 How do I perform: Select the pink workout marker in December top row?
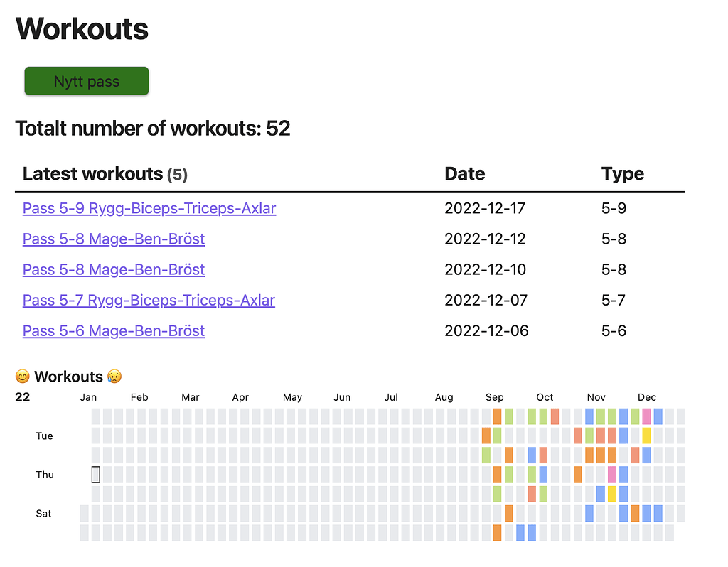coord(646,415)
